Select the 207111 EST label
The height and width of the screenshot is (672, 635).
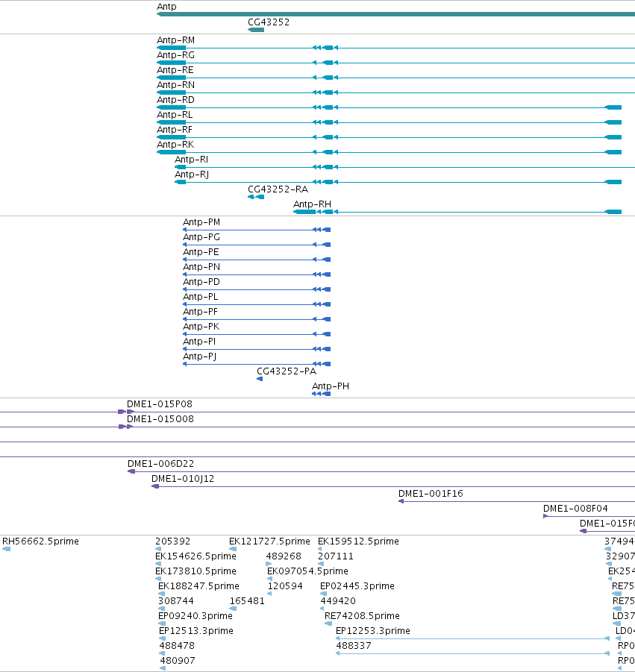[336, 556]
